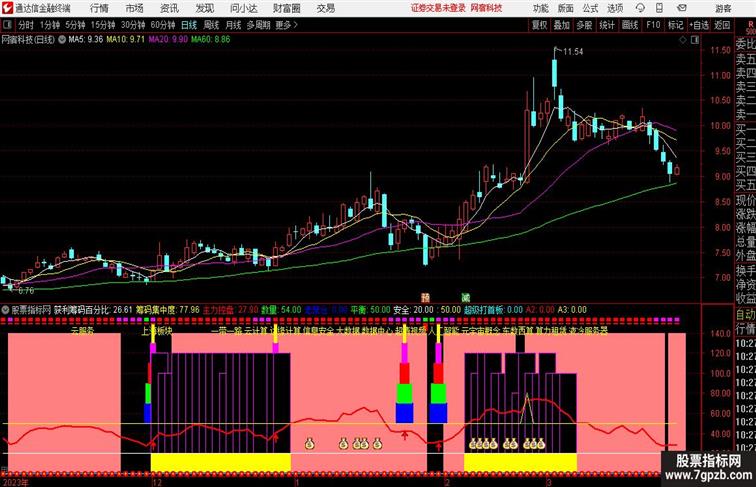Switch to the 周线 weekly tab
Viewport: 756px width, 487px height.
(211, 25)
